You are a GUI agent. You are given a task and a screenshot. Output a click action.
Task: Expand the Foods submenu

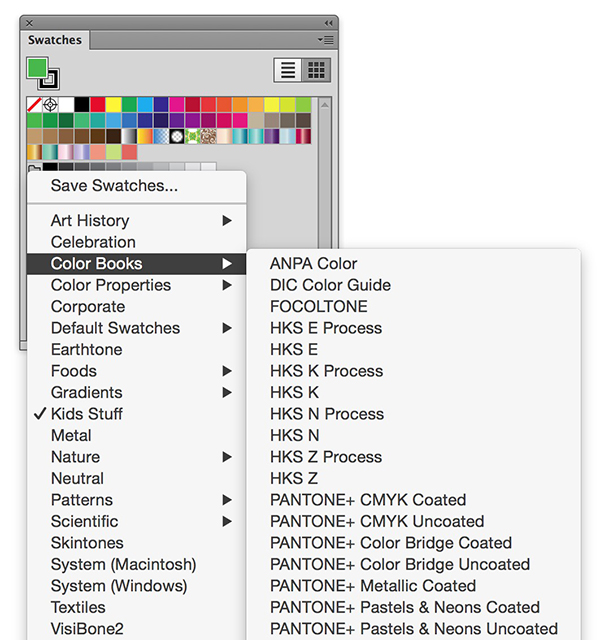(x=137, y=371)
